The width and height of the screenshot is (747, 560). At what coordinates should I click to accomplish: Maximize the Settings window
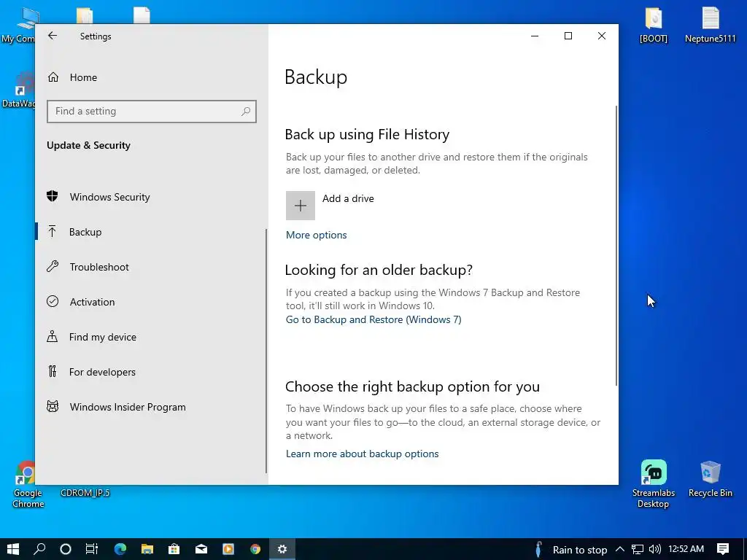point(568,36)
